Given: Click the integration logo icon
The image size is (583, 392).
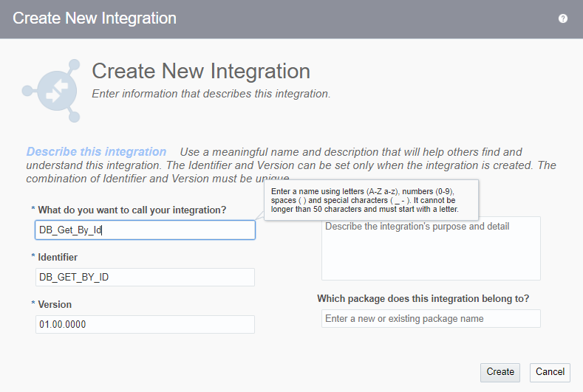Looking at the screenshot, I should (x=51, y=90).
